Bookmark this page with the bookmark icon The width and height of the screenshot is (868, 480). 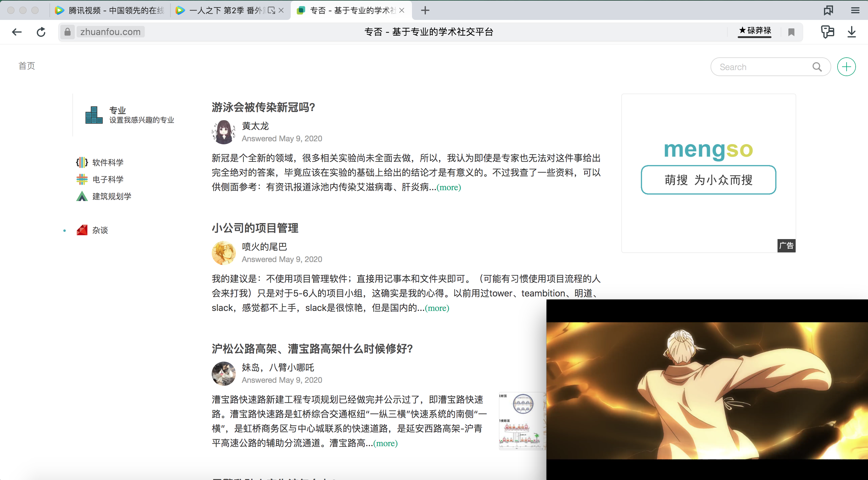[791, 32]
